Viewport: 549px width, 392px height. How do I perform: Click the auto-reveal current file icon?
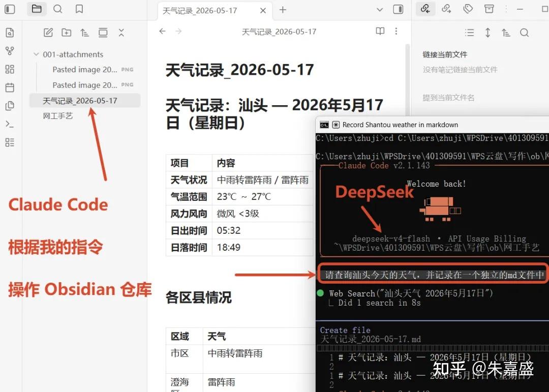[x=103, y=33]
